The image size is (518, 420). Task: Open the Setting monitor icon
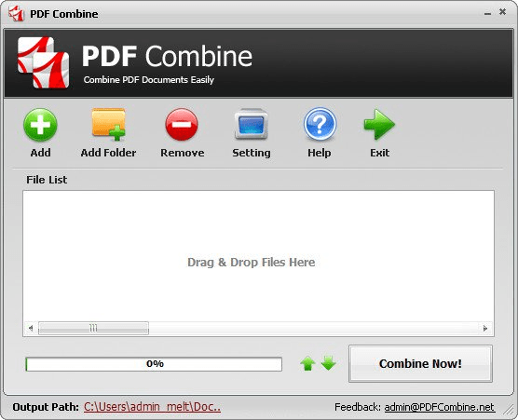pyautogui.click(x=251, y=124)
